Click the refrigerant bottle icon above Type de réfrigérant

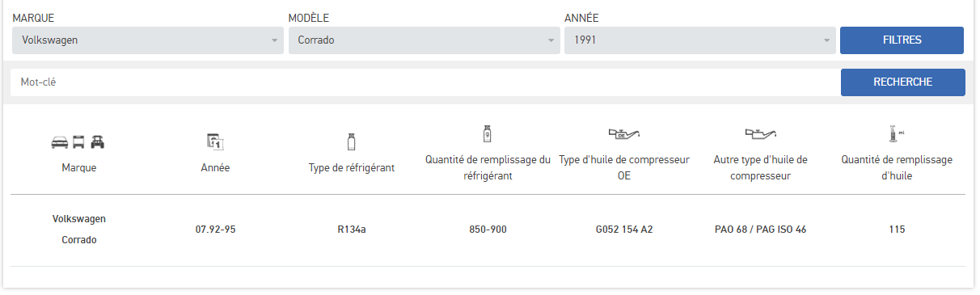[351, 142]
